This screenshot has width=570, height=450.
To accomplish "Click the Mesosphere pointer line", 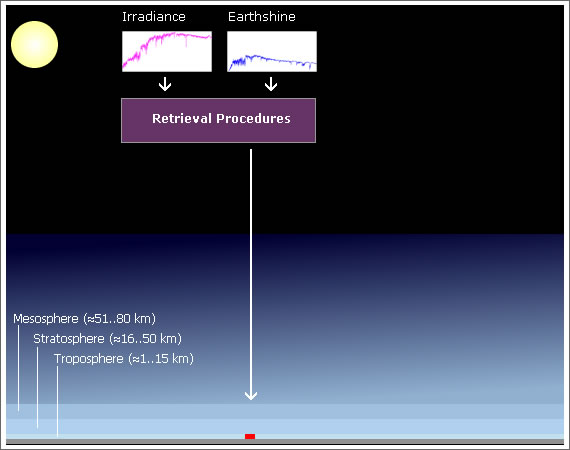I will 19,368.
